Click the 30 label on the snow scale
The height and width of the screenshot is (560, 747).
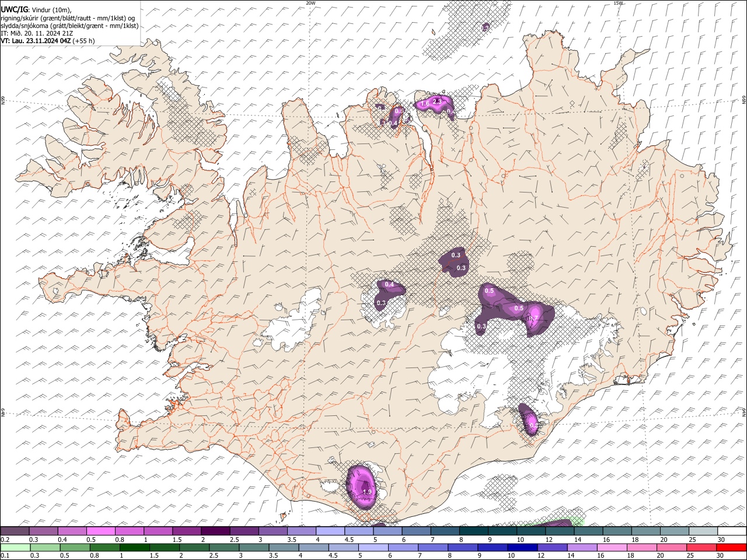pos(721,540)
